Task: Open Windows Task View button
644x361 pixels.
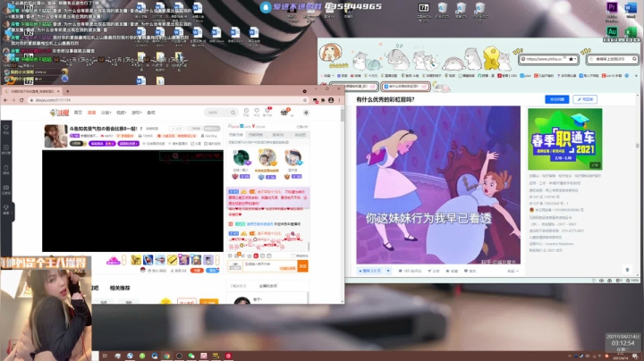Action: 106,356
